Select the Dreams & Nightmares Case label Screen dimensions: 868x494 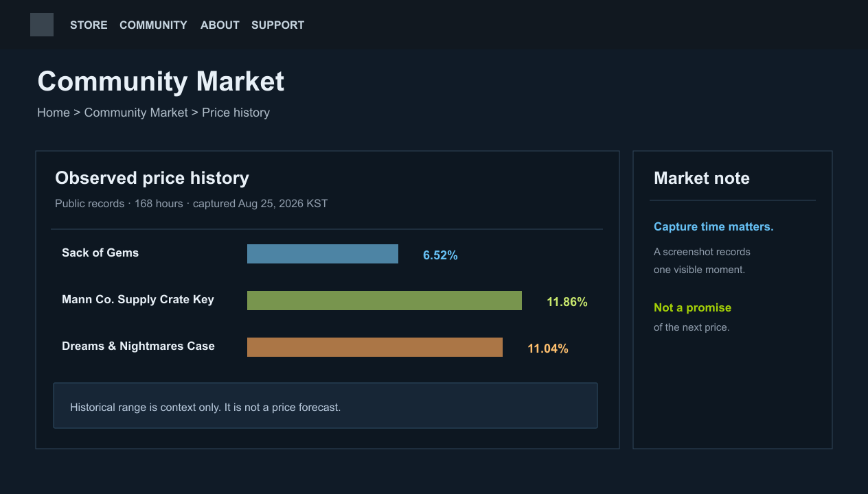point(138,346)
